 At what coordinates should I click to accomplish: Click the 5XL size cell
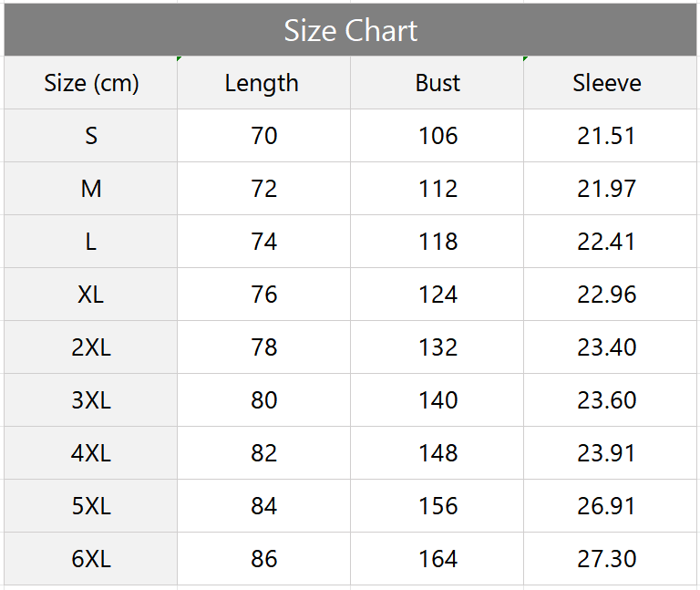pos(91,506)
